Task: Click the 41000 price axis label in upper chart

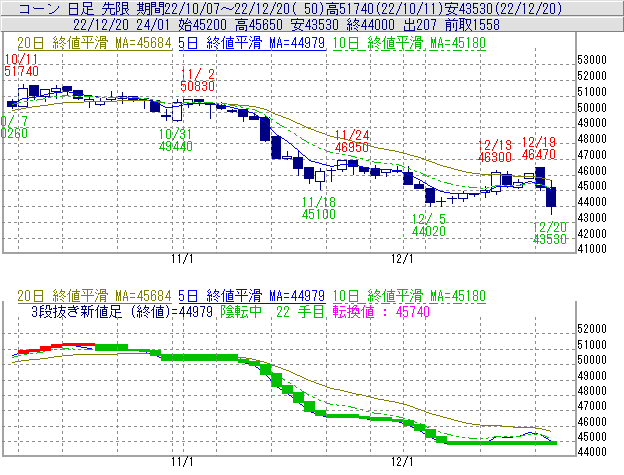Action: click(x=592, y=249)
